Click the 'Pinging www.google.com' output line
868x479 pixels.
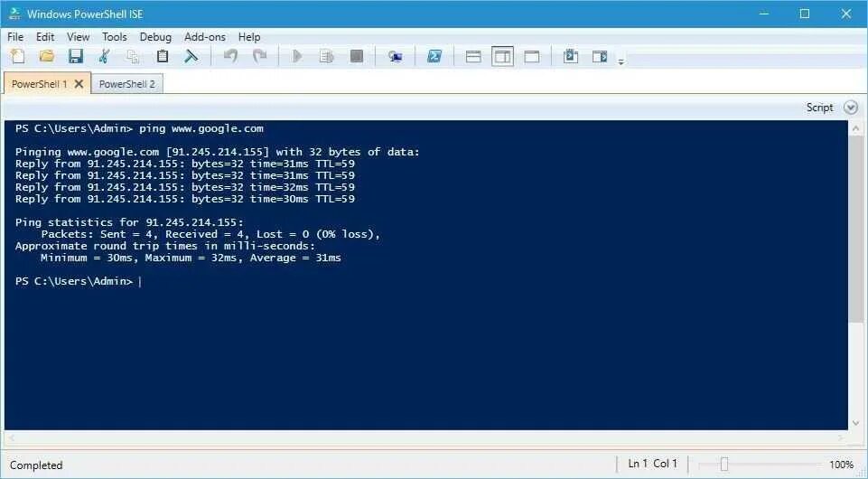(218, 152)
